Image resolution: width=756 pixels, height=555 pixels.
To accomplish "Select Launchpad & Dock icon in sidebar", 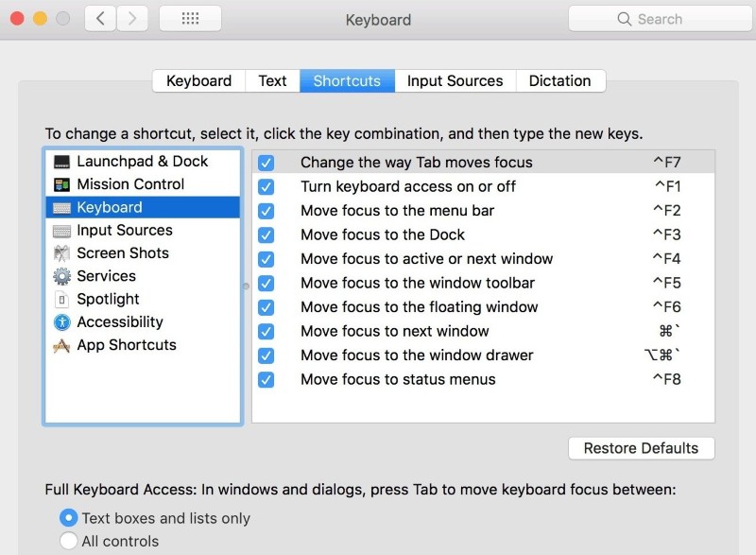I will [61, 162].
